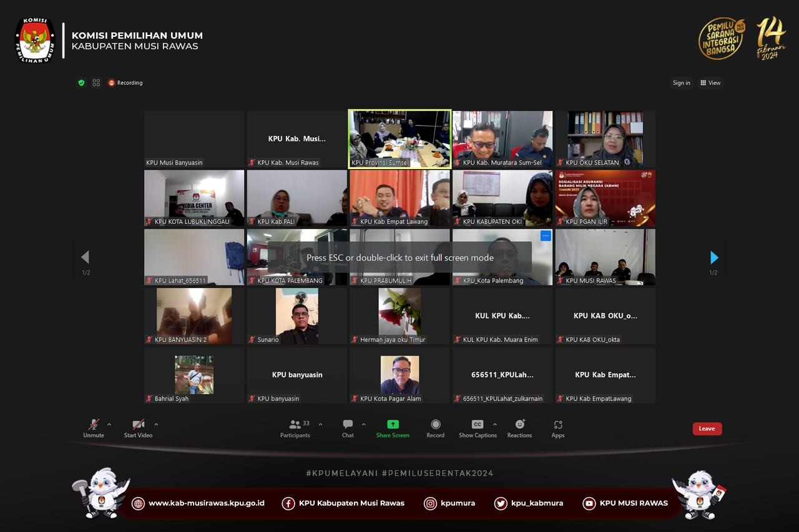Screen dimensions: 799x532
Task: Open the Chat panel
Action: pyautogui.click(x=348, y=425)
